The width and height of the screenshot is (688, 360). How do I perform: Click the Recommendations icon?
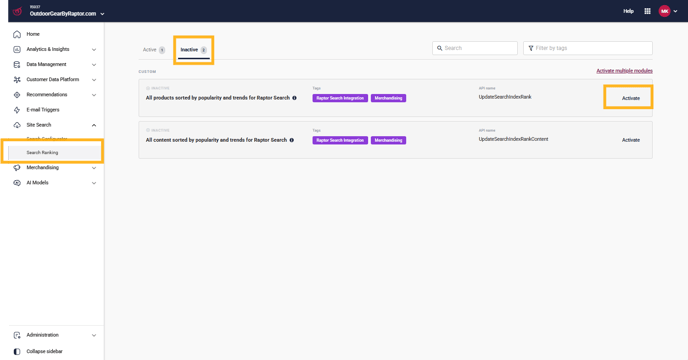(x=17, y=95)
